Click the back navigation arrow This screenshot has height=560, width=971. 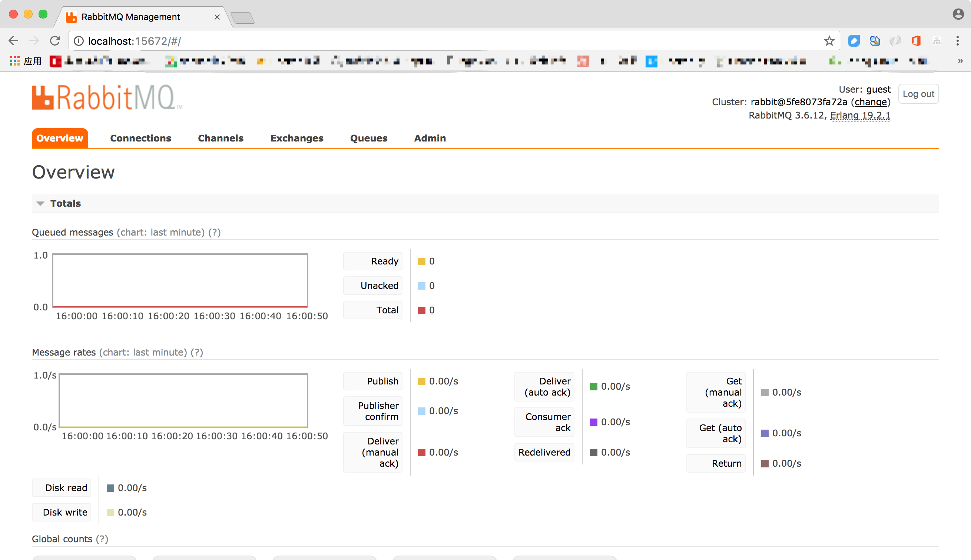[x=13, y=41]
